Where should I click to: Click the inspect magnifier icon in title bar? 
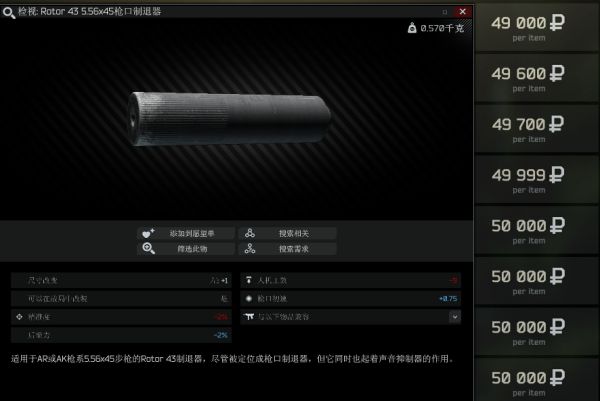(8, 10)
